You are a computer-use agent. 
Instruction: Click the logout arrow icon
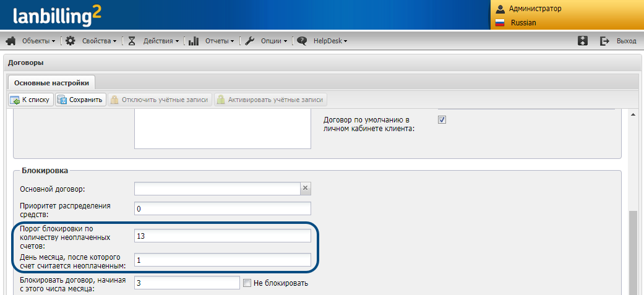(x=604, y=41)
